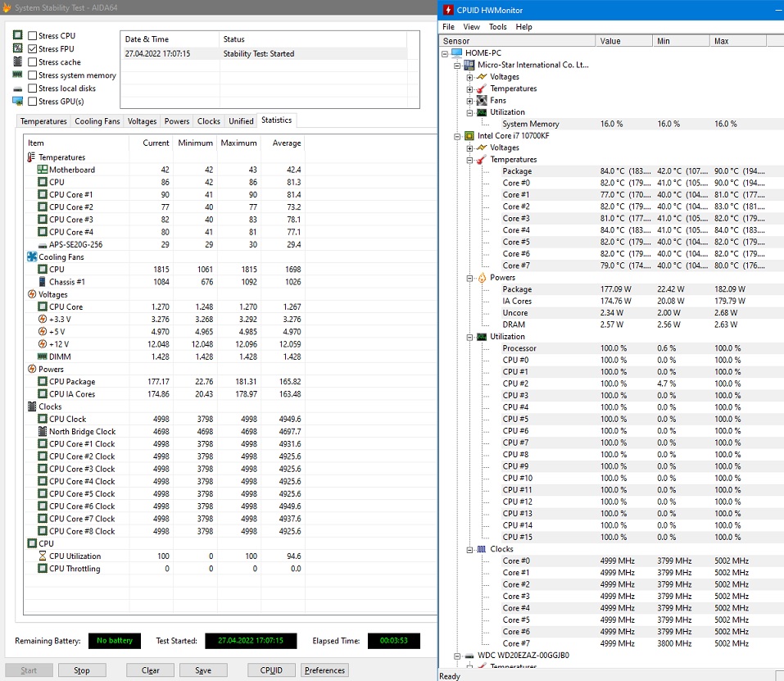Click the Clear button
The image size is (784, 681).
(x=150, y=670)
